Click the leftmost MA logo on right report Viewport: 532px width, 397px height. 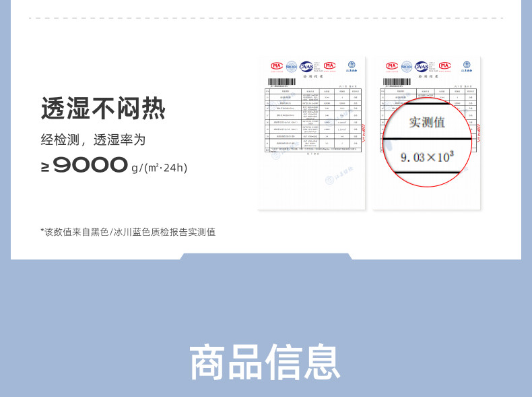point(392,66)
